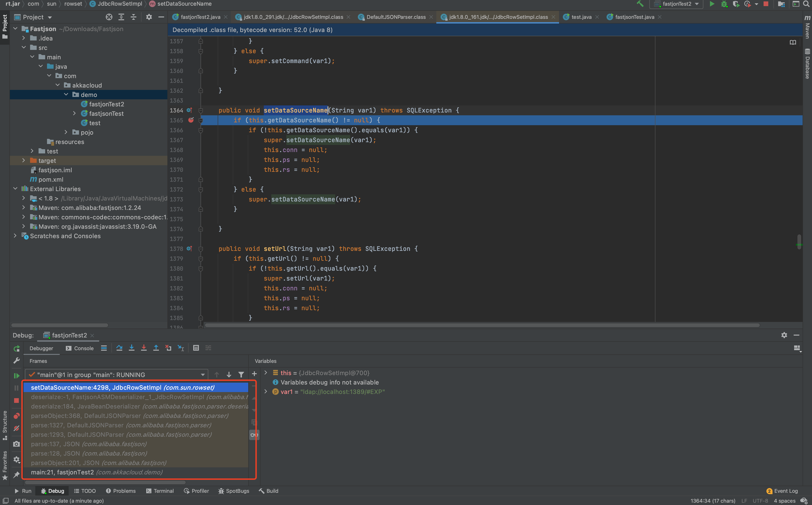Open SpotBugs tool window button
812x505 pixels.
[x=234, y=491]
